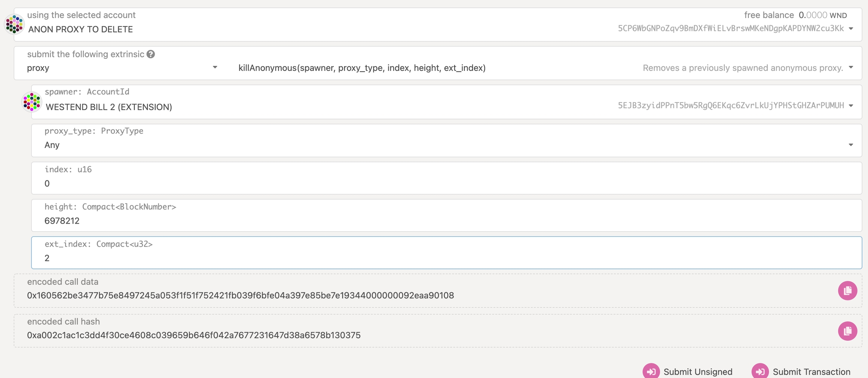Click the index u16 input field
This screenshot has width=868, height=378.
[446, 183]
